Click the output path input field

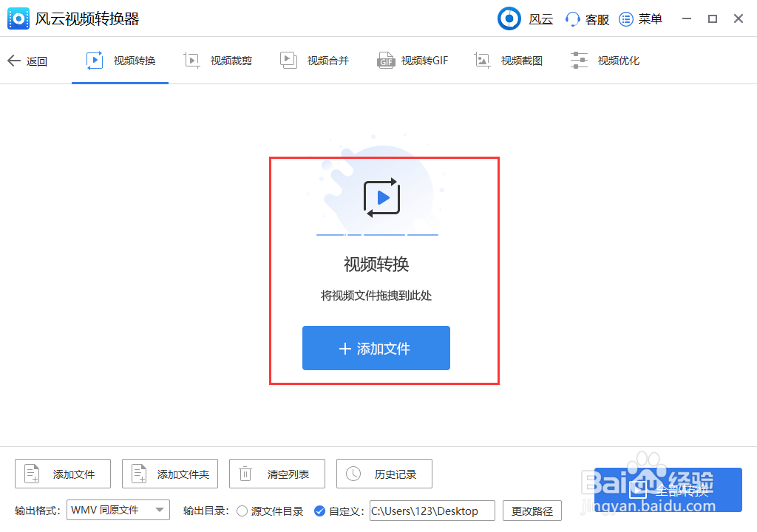pyautogui.click(x=432, y=511)
